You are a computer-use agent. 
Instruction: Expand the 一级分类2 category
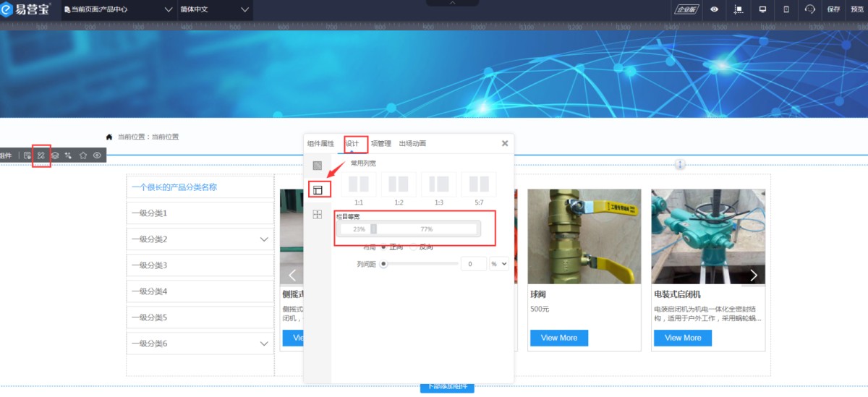(x=263, y=239)
